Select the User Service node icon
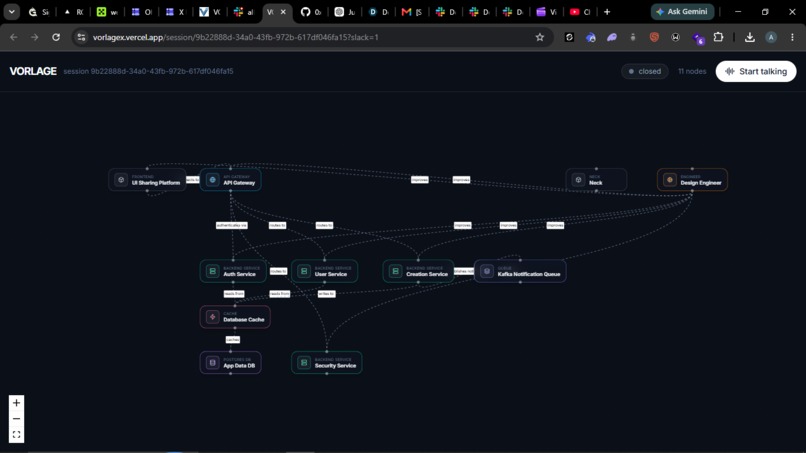 click(x=304, y=271)
